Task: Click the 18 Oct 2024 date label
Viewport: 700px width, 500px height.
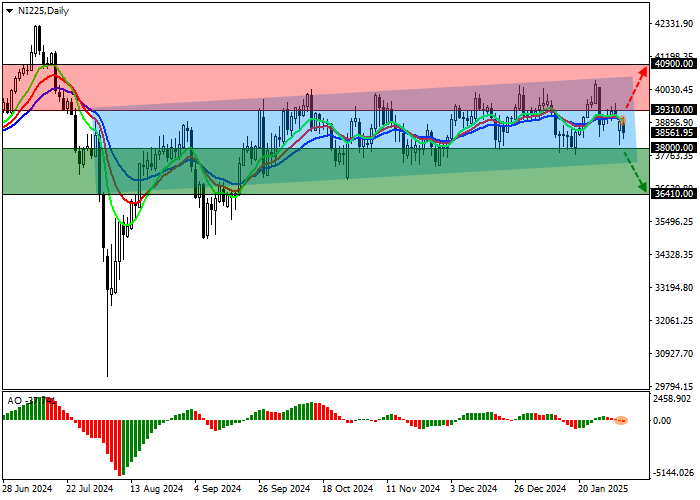Action: pos(347,489)
